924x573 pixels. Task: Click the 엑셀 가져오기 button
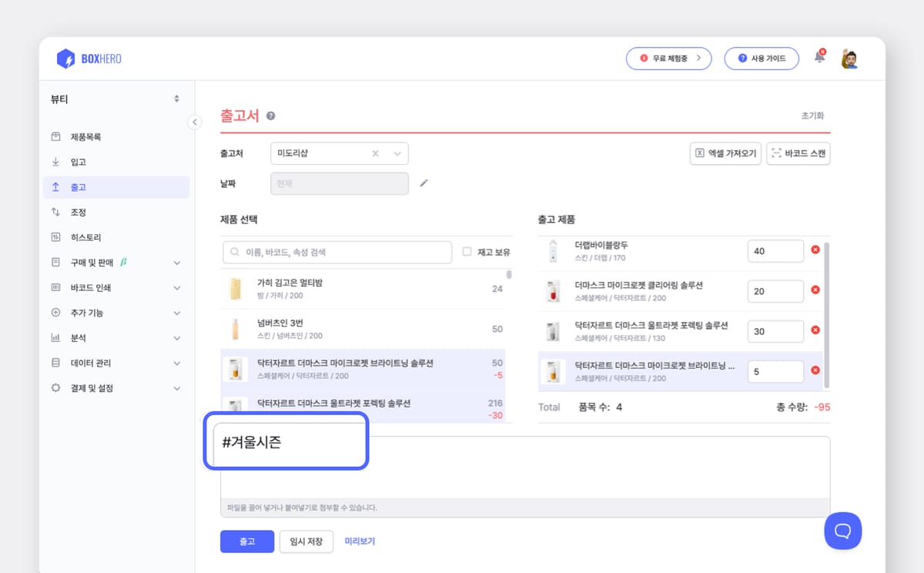pos(725,153)
